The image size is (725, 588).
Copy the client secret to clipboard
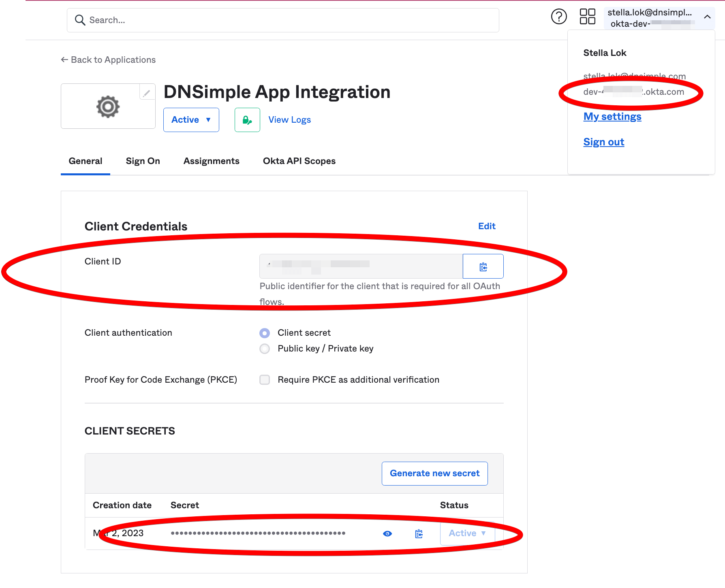[419, 534]
